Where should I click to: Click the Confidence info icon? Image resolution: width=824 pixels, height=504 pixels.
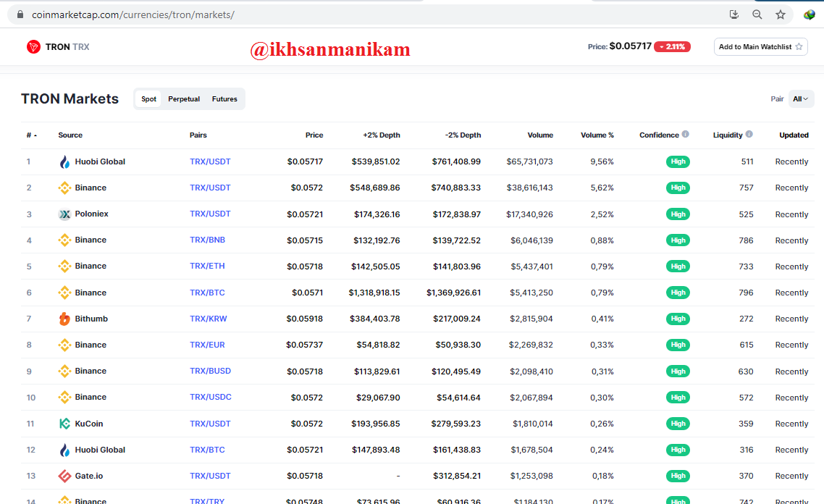tap(685, 134)
